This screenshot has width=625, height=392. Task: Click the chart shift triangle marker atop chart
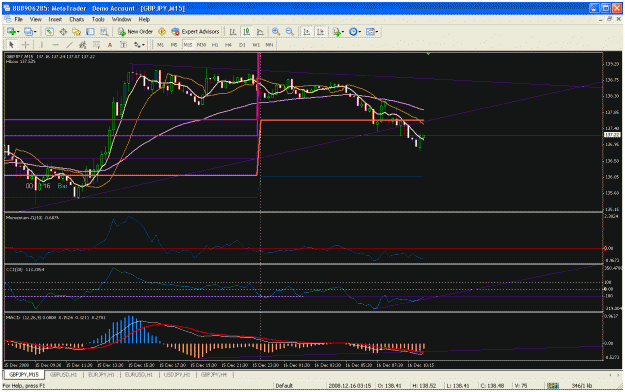428,54
